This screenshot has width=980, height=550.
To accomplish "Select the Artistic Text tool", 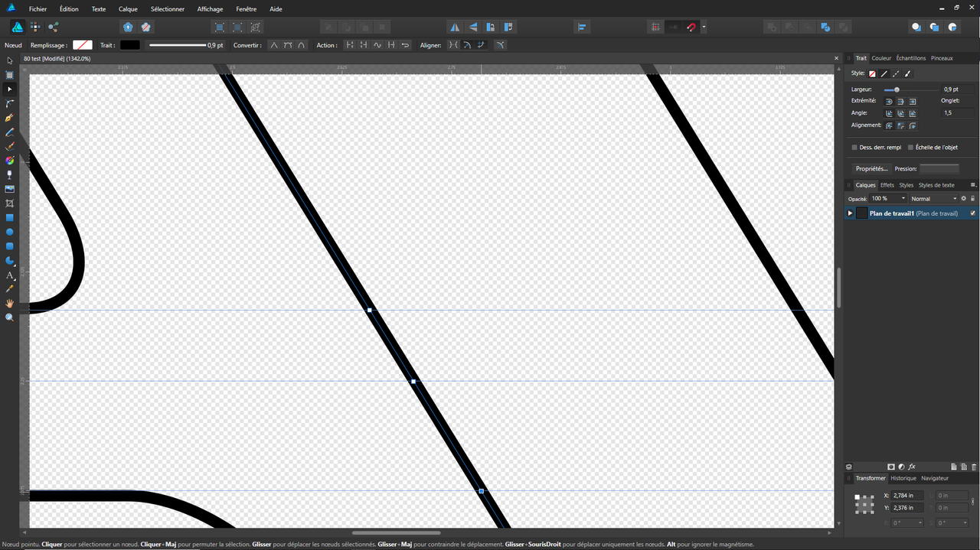I will 10,275.
